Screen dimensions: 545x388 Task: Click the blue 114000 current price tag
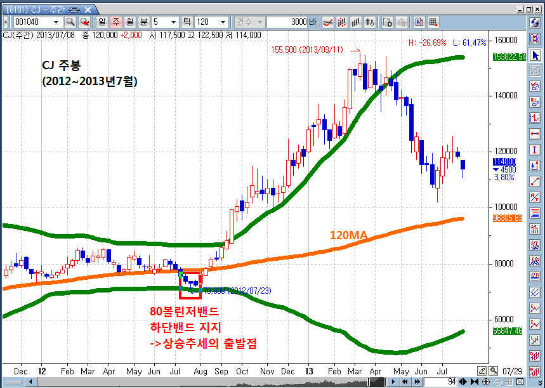click(505, 162)
